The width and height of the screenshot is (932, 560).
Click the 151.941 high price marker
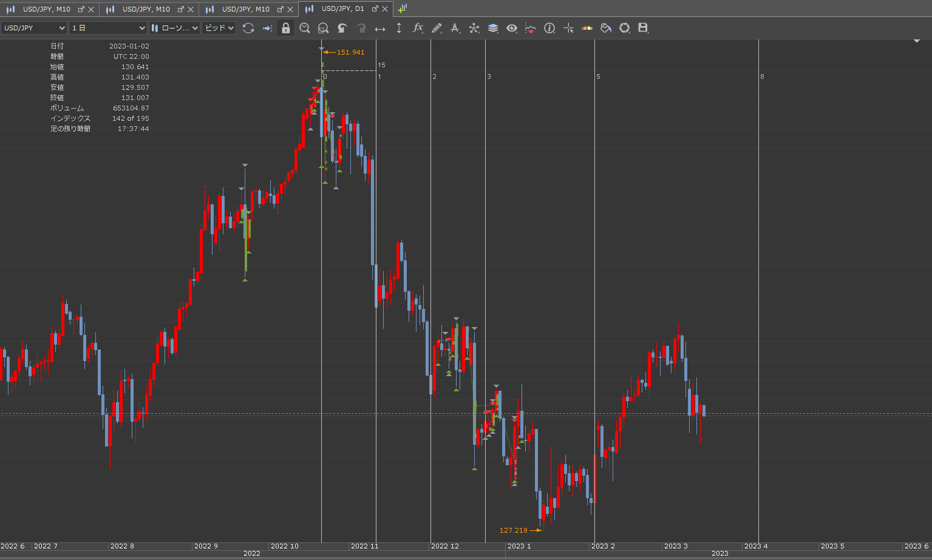[x=350, y=52]
